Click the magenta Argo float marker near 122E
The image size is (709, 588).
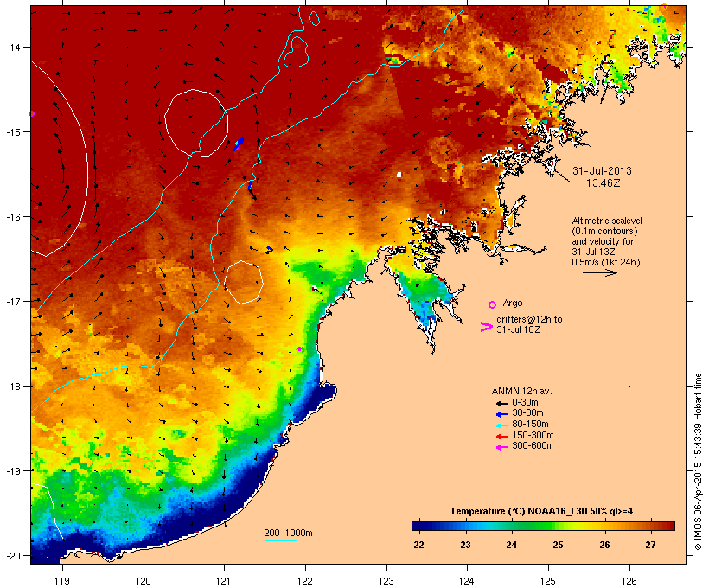(299, 348)
